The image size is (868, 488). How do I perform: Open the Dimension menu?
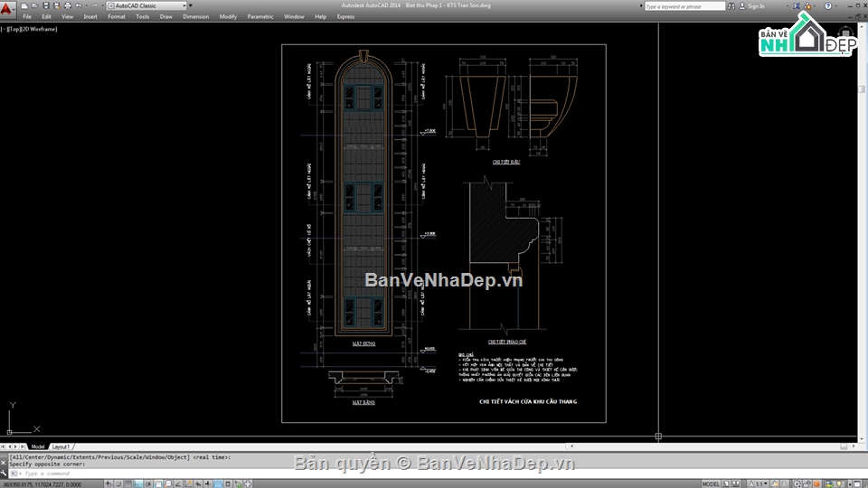pos(195,16)
